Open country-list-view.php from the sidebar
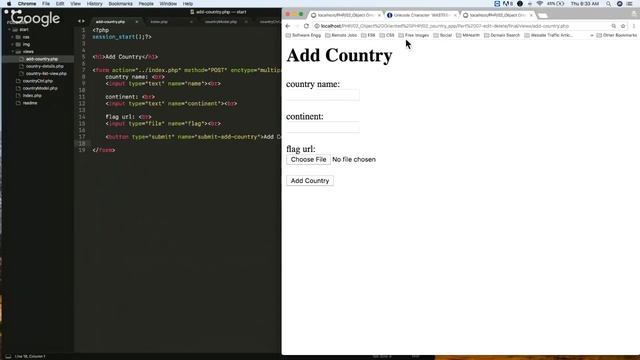Viewport: 640px width, 360px height. point(46,73)
